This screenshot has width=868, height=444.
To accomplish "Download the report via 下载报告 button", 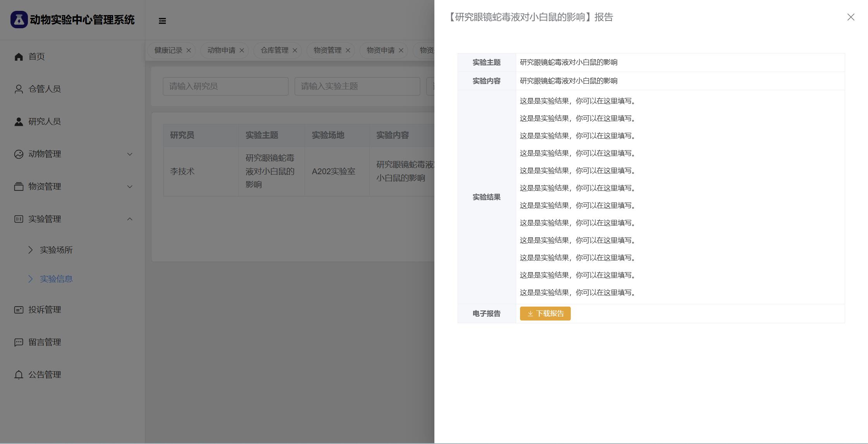I will coord(545,314).
